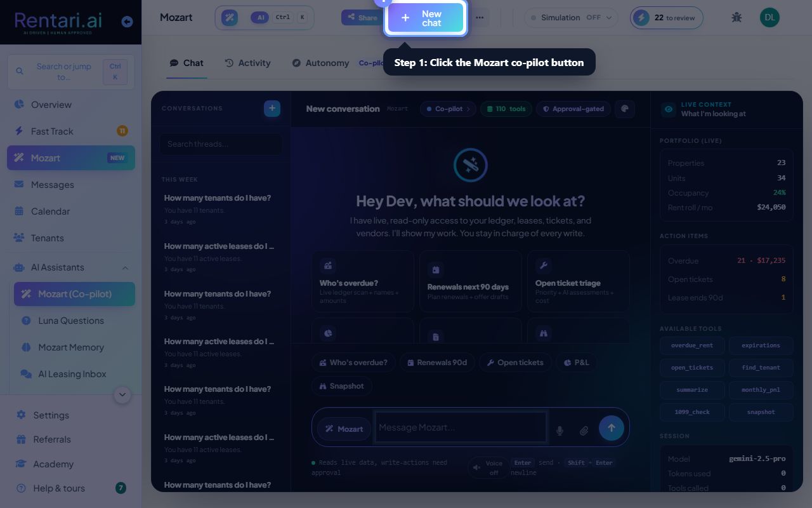
Task: Click the Search threads field
Action: [x=221, y=144]
